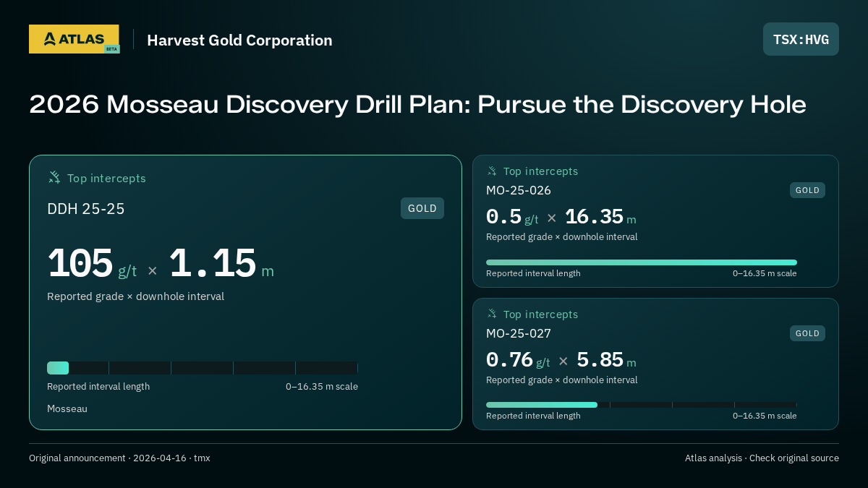Screen dimensions: 868x488
Task: Click the Mosseau location label
Action: click(67, 408)
